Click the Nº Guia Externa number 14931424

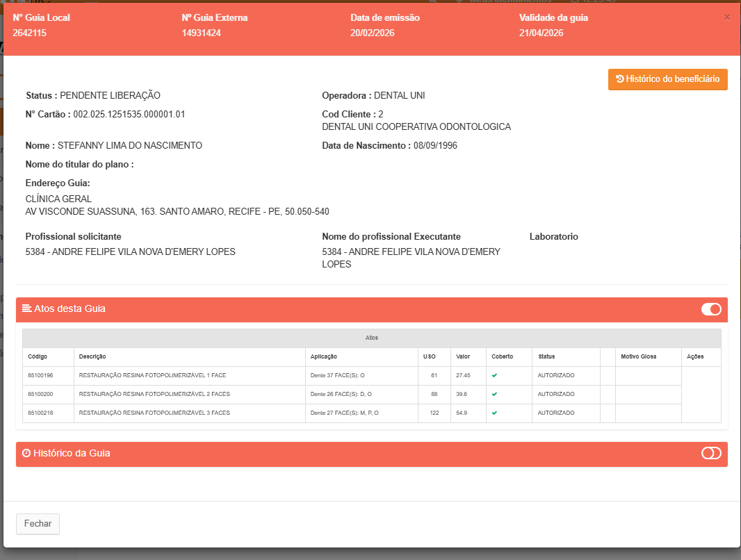[202, 33]
